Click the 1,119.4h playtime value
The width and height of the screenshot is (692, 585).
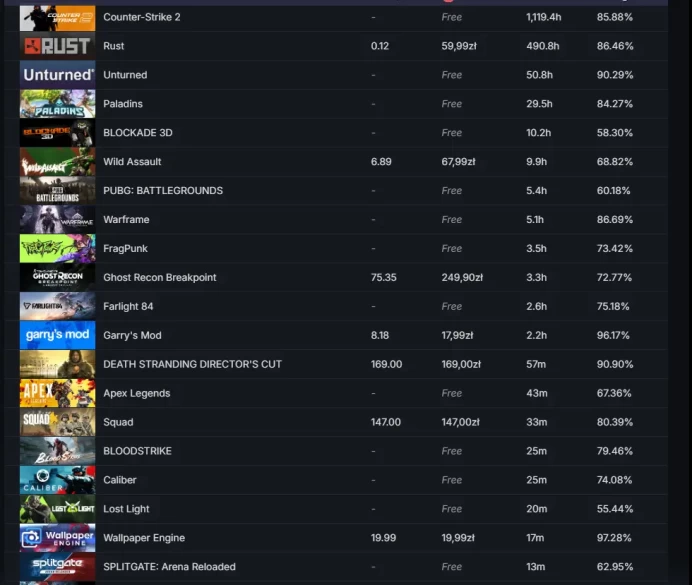coord(544,17)
